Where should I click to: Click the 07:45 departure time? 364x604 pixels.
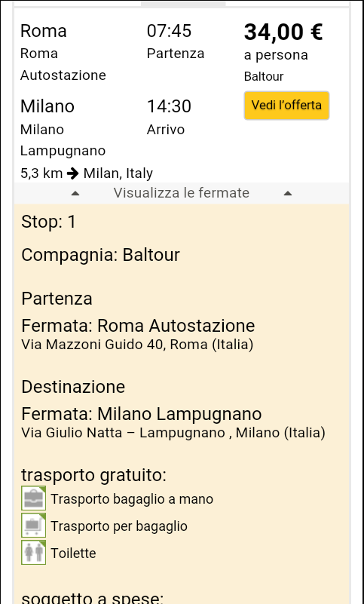click(x=169, y=31)
